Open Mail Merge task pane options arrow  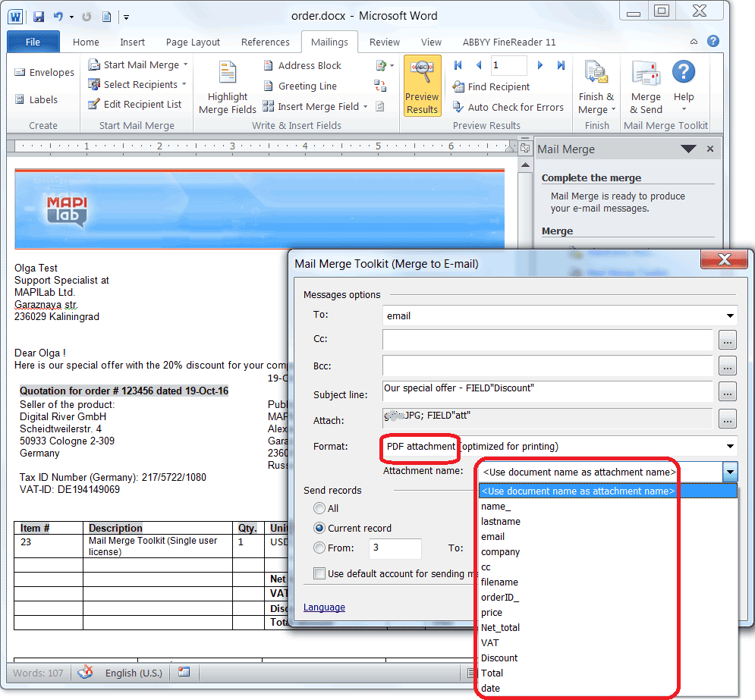click(x=688, y=149)
